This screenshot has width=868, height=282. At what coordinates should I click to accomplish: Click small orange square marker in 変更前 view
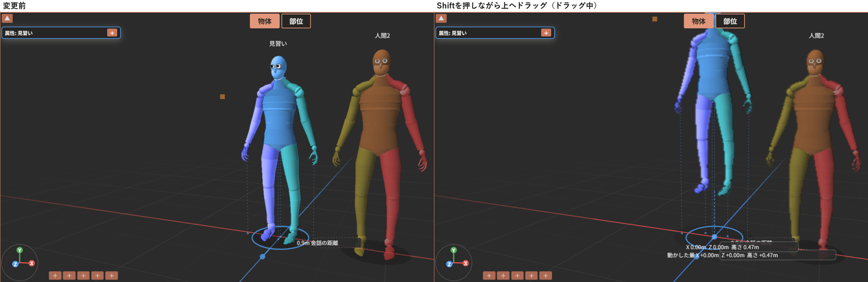(x=222, y=97)
